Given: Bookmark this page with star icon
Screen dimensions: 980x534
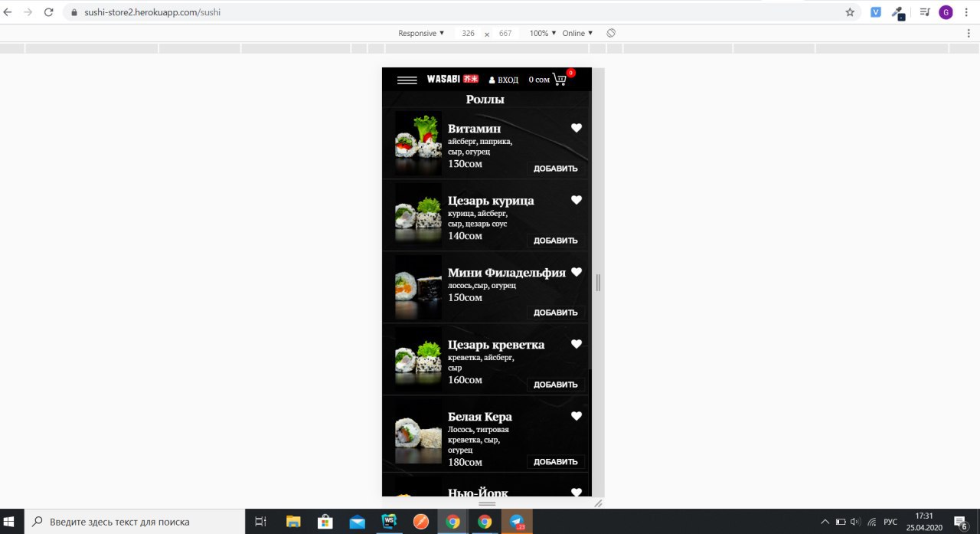Looking at the screenshot, I should click(850, 12).
